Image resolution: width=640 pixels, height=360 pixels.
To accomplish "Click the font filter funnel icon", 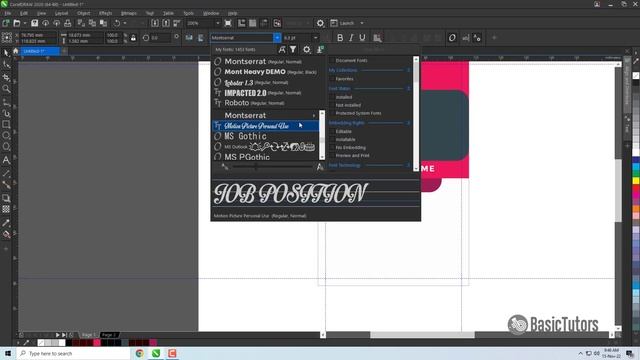I will pos(293,49).
